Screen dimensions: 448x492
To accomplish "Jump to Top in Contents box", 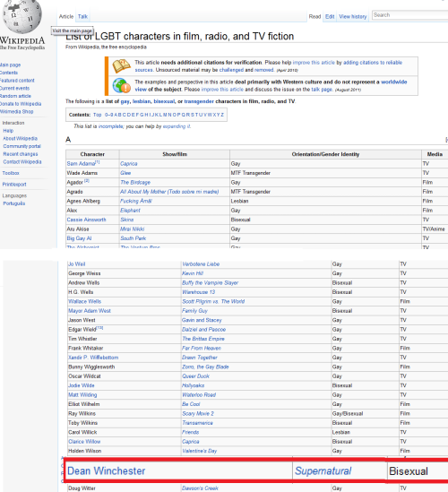I will (x=98, y=115).
